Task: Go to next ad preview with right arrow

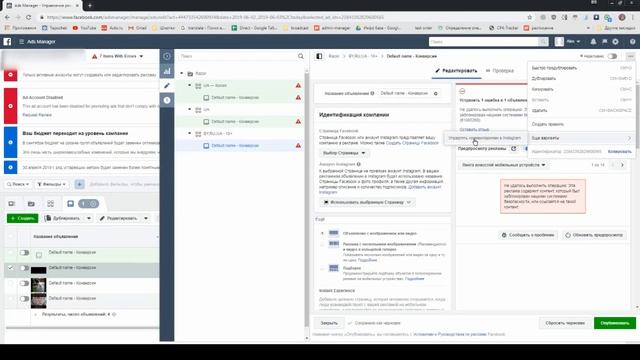Action: (622, 165)
